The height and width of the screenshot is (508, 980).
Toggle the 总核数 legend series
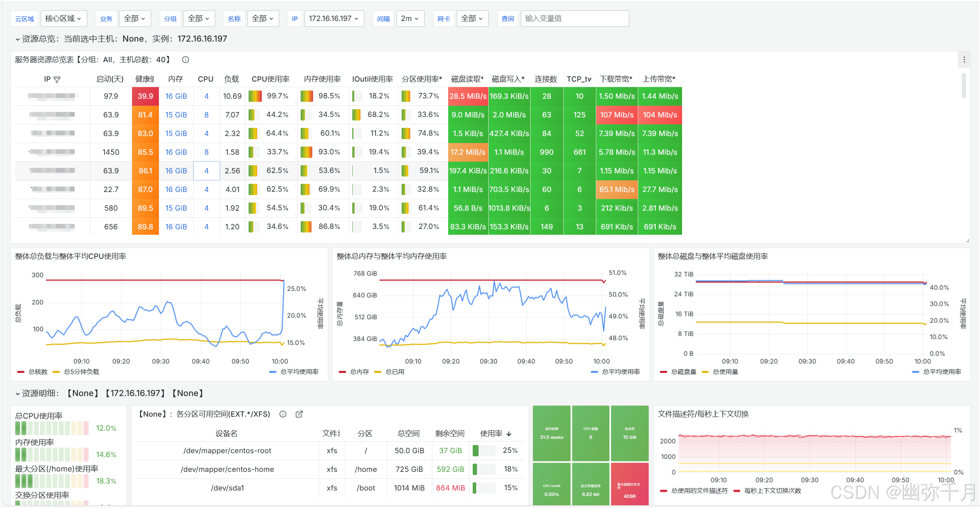tap(38, 372)
